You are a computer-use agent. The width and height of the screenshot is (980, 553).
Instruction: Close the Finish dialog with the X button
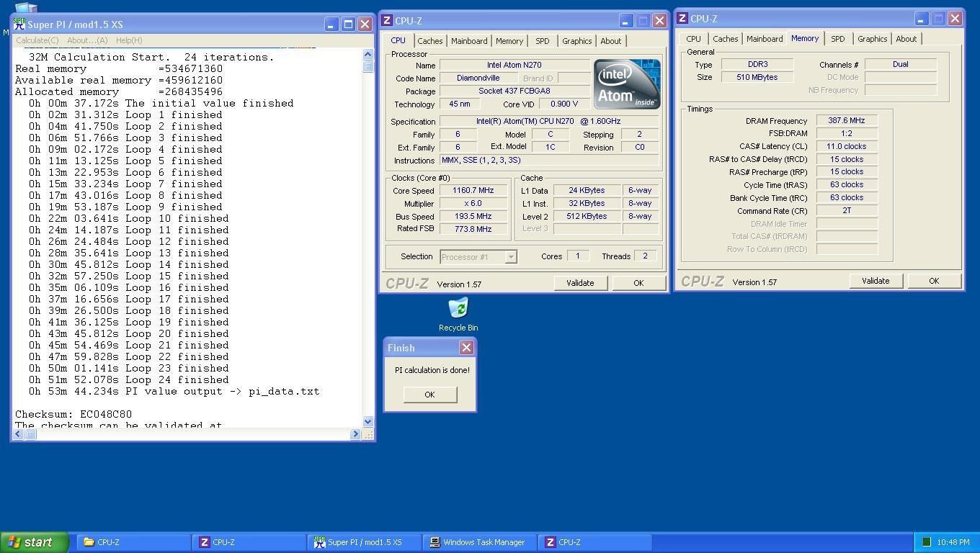coord(466,348)
